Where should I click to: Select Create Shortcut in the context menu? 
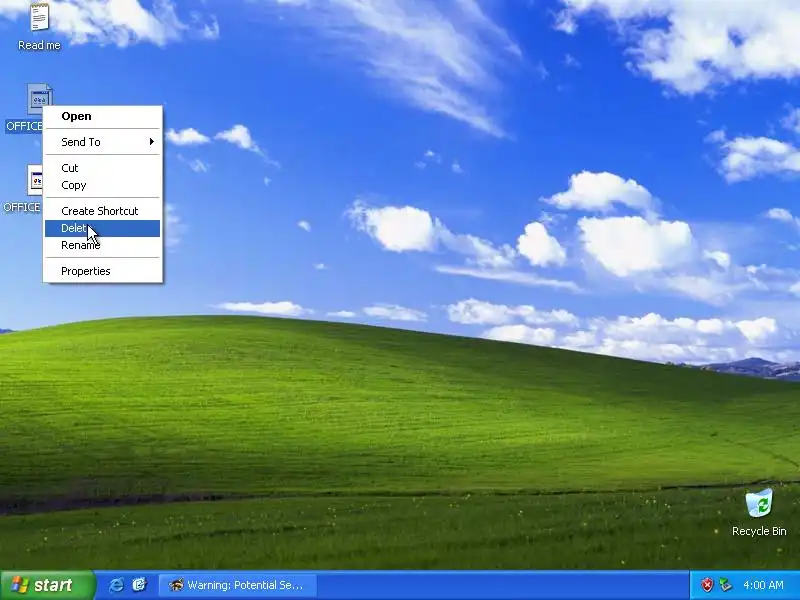click(103, 211)
